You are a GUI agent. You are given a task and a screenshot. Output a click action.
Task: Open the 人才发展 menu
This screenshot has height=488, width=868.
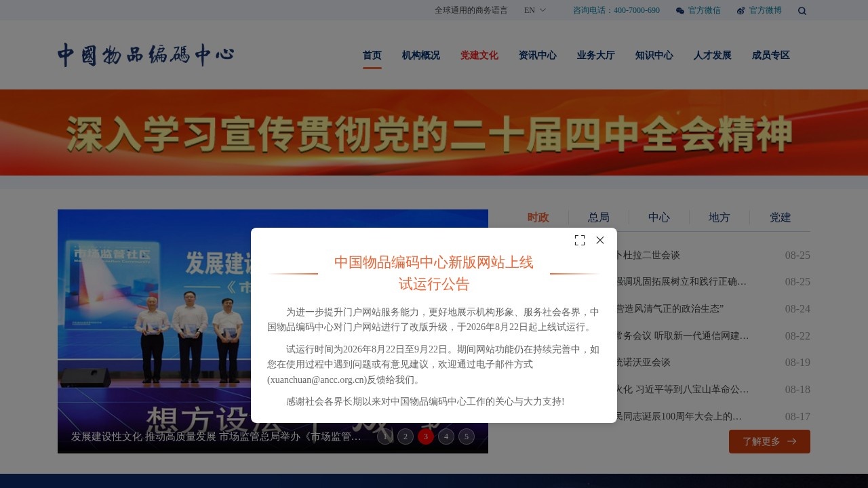click(713, 56)
